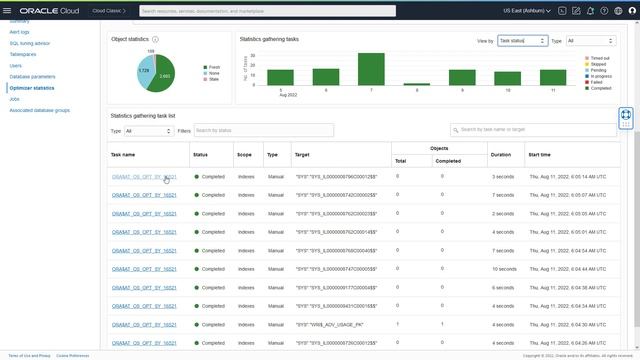
Task: Click the None slice of the pie chart
Action: tap(144, 71)
